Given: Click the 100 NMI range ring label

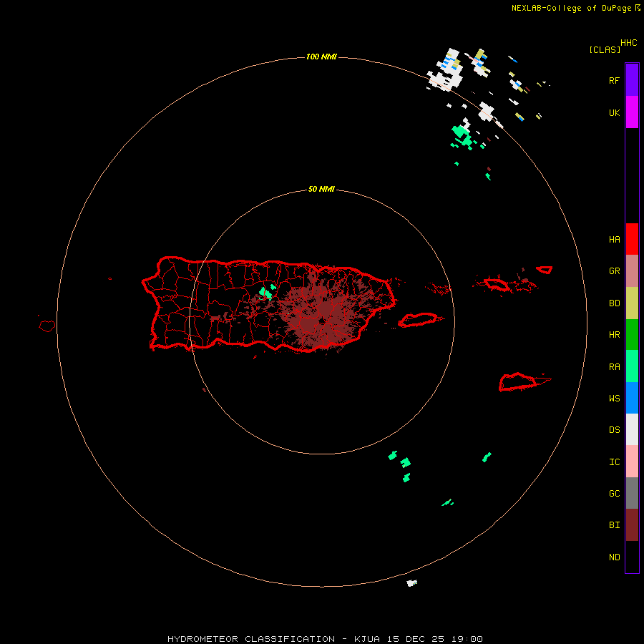Looking at the screenshot, I should click(321, 57).
